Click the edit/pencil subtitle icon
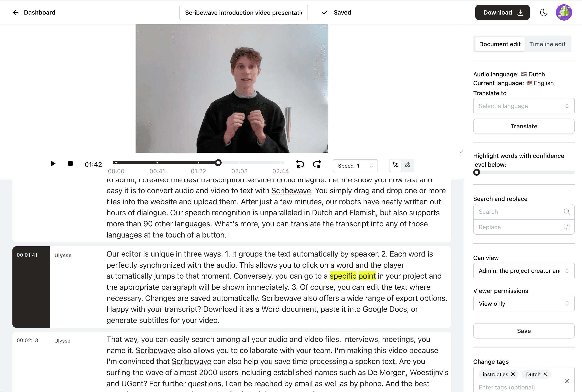This screenshot has width=582, height=392. coord(407,165)
